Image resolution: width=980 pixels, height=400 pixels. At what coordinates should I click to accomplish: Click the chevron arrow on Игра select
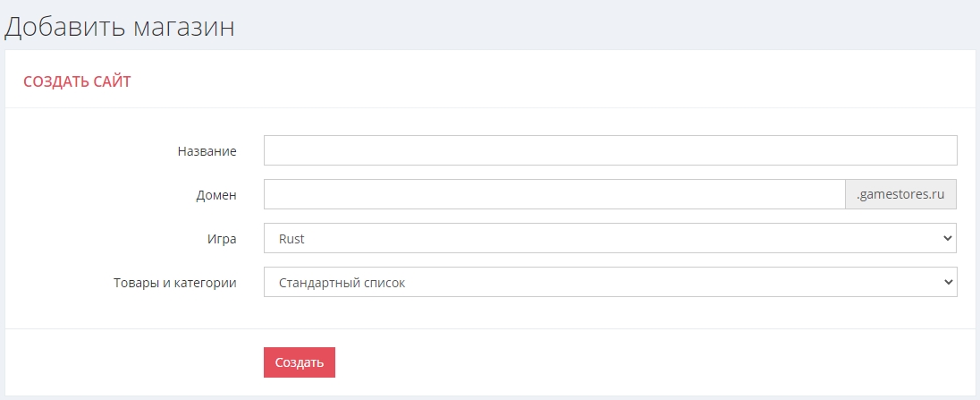pyautogui.click(x=948, y=239)
